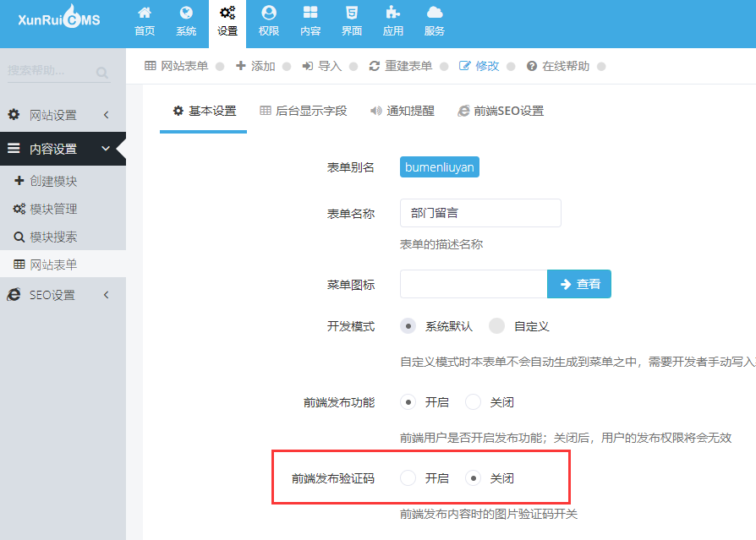Switch to 通知提醒 tab
The height and width of the screenshot is (540, 756).
403,112
